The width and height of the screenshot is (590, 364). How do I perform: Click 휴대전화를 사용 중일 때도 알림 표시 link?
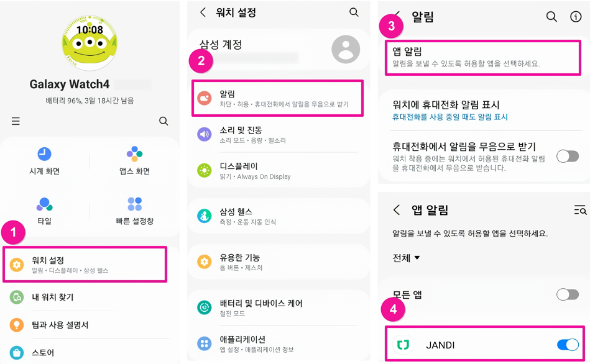450,117
